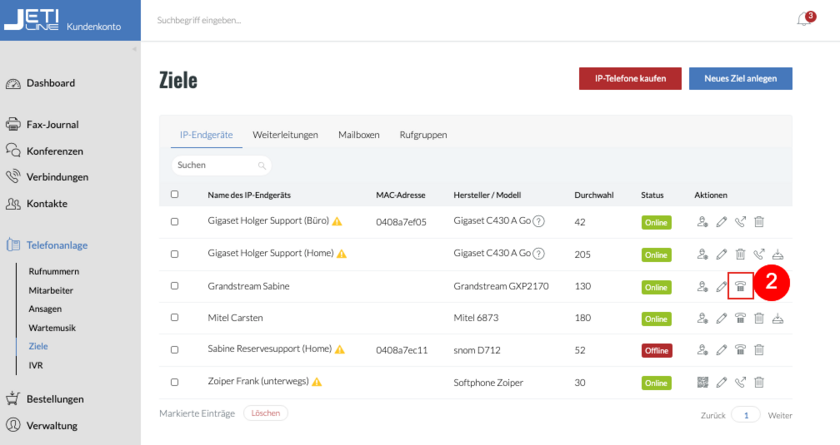Focus the Suchen field above the table
The height and width of the screenshot is (445, 840).
coord(215,165)
